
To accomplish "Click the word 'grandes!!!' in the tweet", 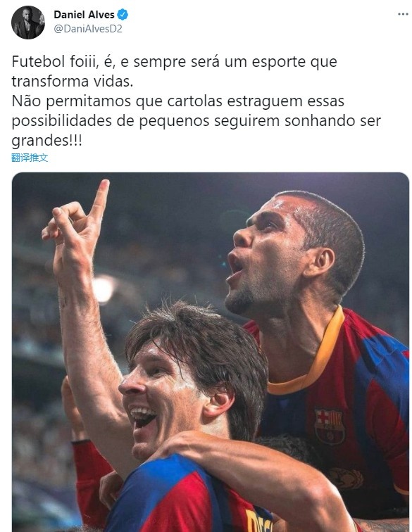I will pos(47,140).
